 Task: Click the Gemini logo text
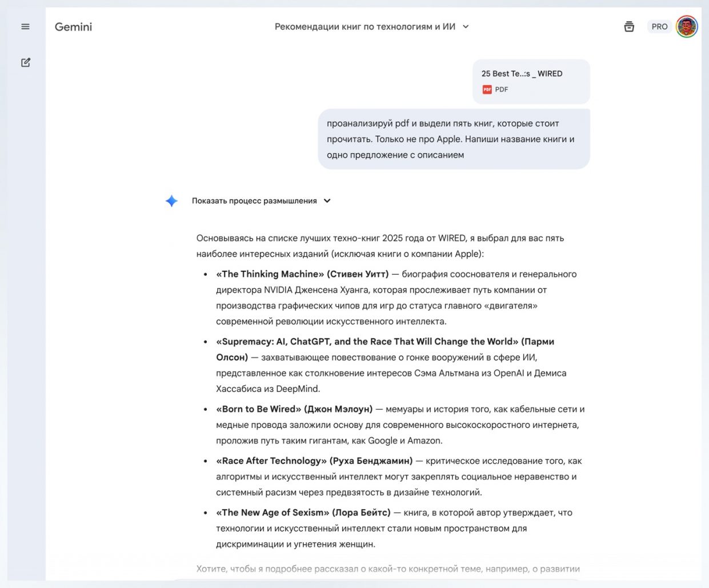point(73,27)
